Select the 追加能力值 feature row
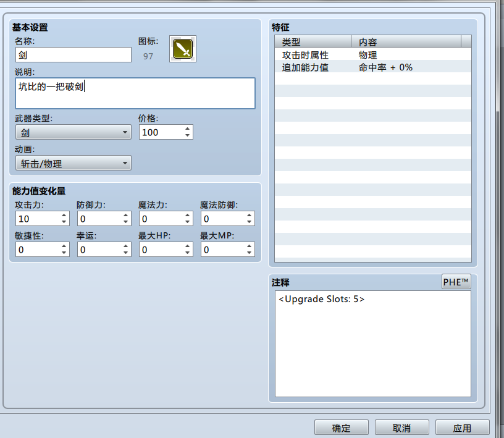This screenshot has width=504, height=438. [373, 67]
